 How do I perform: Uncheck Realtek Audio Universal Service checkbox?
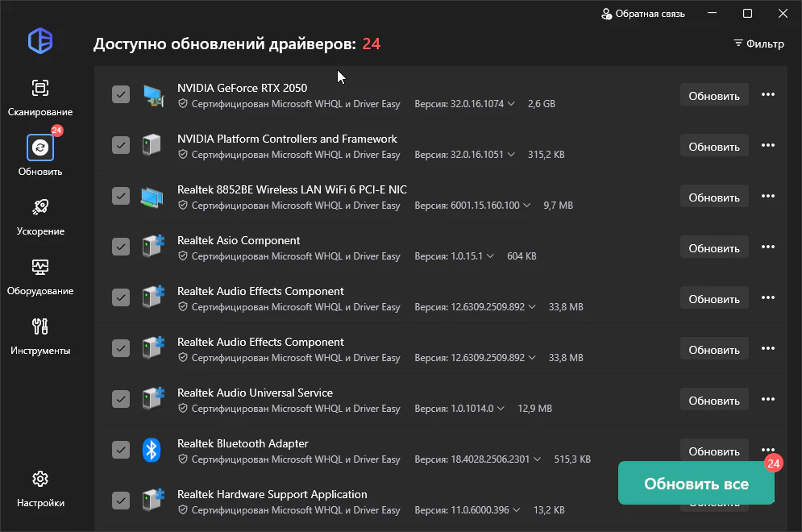tap(121, 399)
